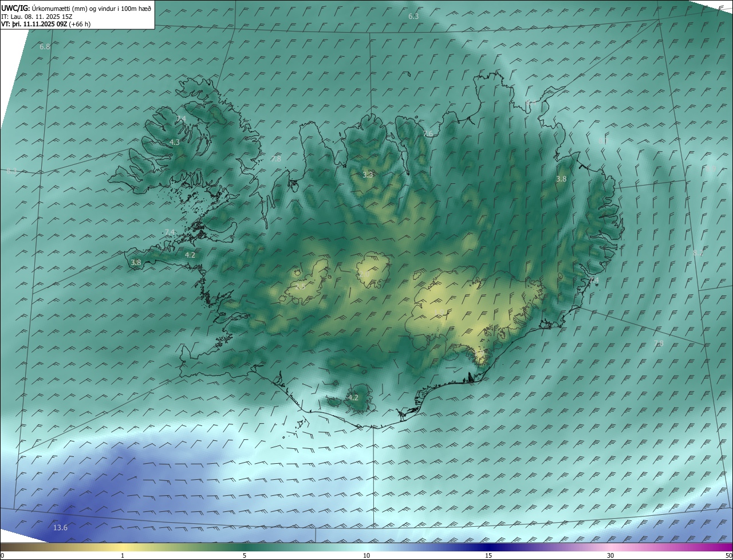Click the 3.3 value in north Iceland
The height and width of the screenshot is (560, 733).
click(x=368, y=175)
